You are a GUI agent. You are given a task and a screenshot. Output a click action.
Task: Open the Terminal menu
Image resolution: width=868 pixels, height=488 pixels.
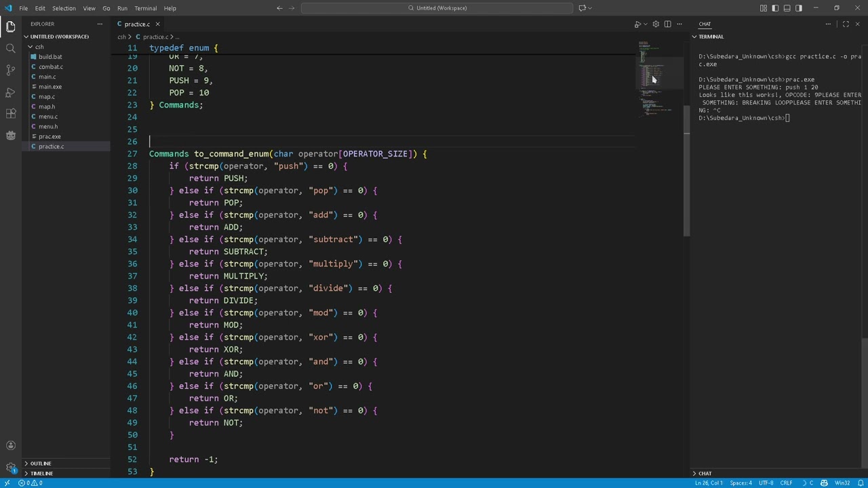146,8
